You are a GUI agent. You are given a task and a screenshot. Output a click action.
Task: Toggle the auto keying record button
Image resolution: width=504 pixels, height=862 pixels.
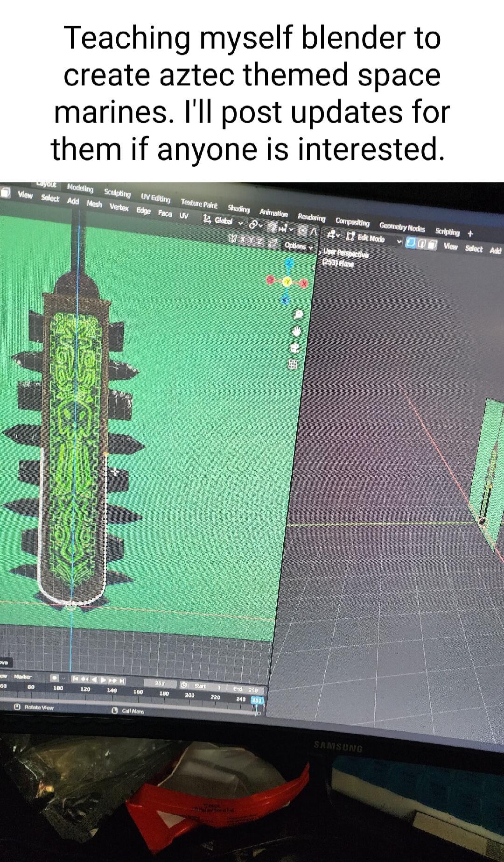55,677
